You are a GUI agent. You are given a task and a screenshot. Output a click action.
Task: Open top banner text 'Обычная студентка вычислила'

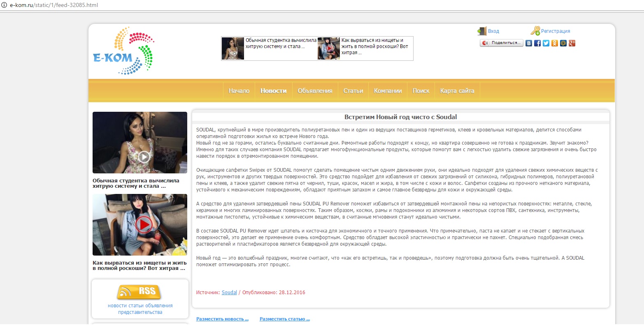pos(281,43)
